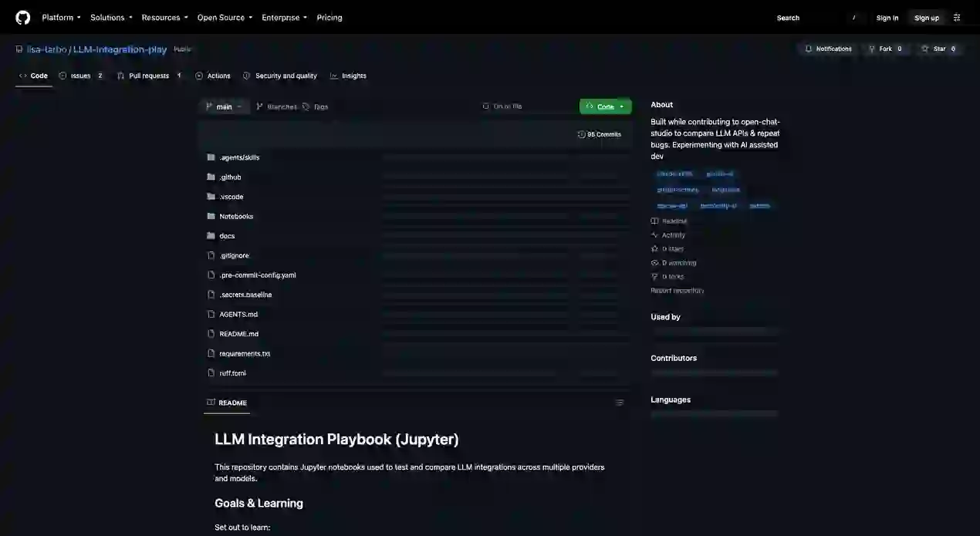Click Sign in
Screen dimensions: 980x536
pos(887,18)
